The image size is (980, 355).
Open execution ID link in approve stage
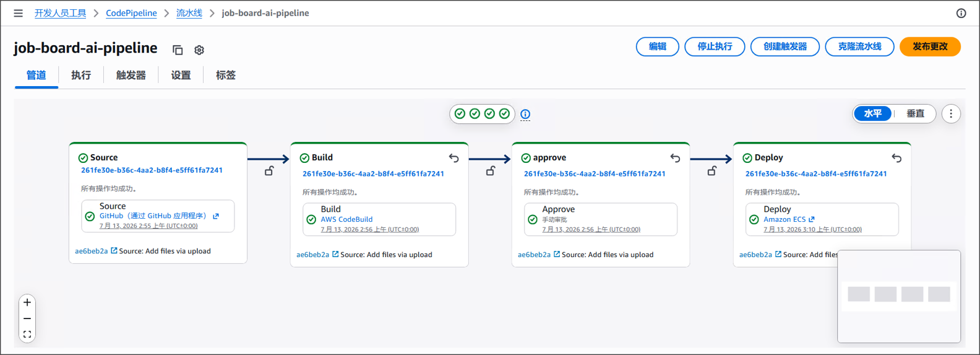click(595, 174)
